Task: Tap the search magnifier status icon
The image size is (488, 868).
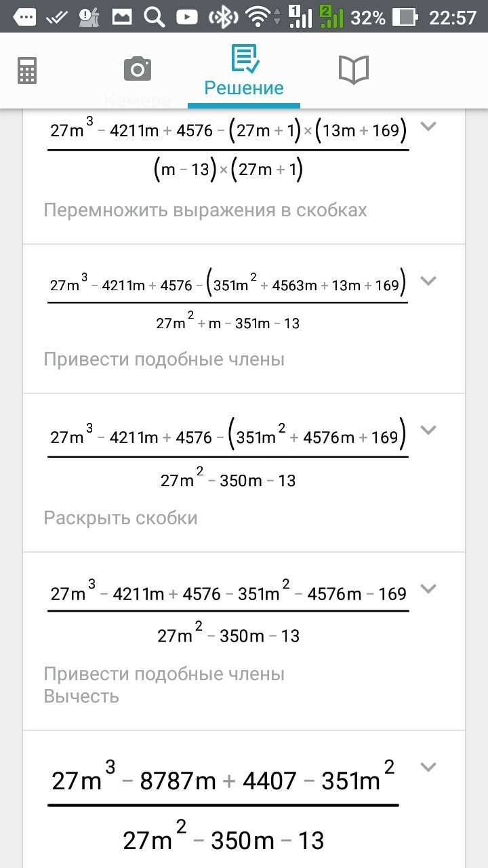Action: (154, 18)
